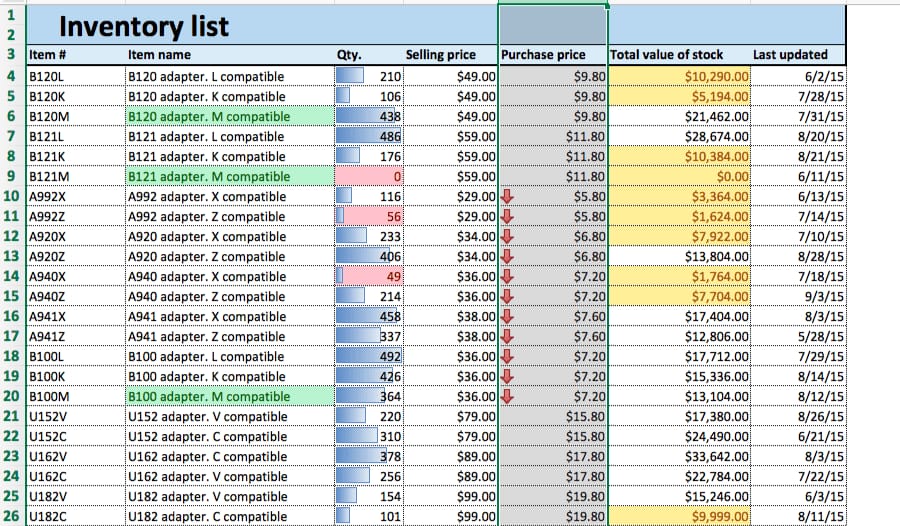
Task: Select the red down arrow in the A920X row
Action: click(x=507, y=237)
